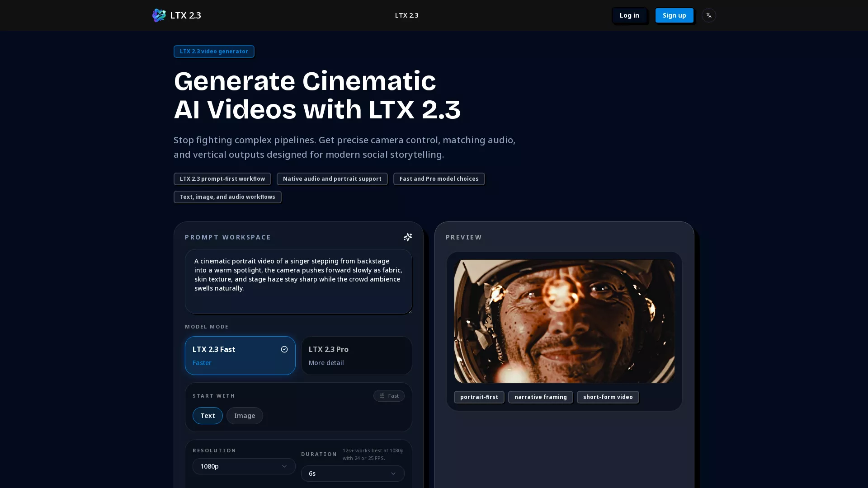
Task: Click the LTX 2.3 logo icon
Action: [x=159, y=15]
